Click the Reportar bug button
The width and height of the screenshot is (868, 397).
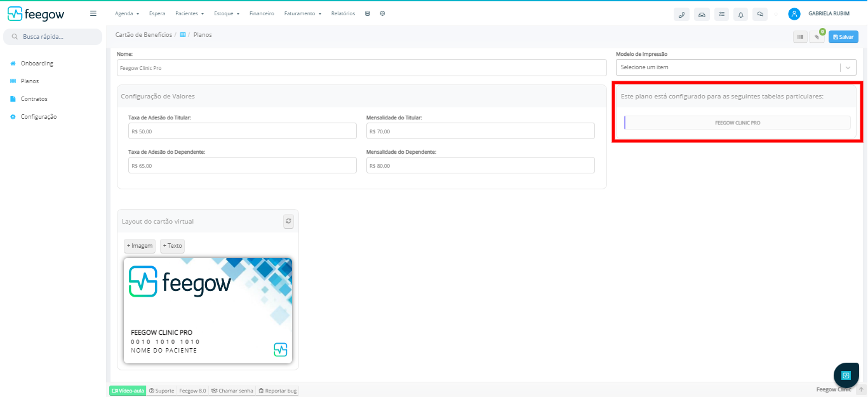277,391
